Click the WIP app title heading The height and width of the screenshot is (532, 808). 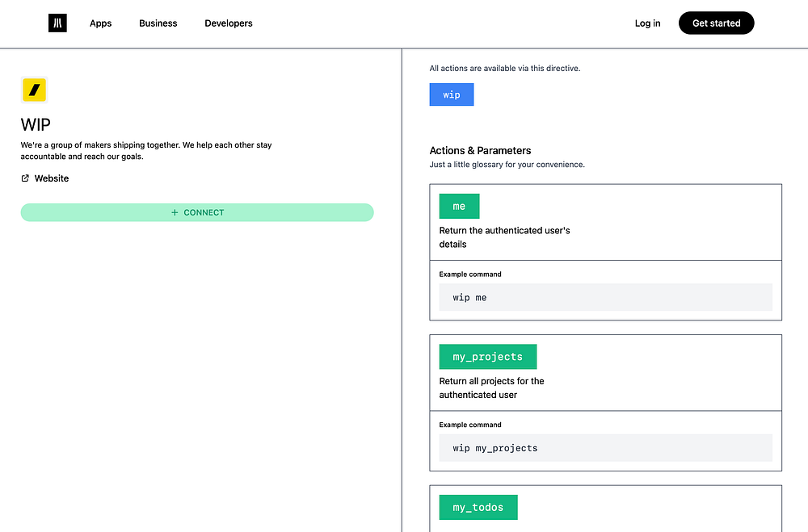(x=36, y=124)
